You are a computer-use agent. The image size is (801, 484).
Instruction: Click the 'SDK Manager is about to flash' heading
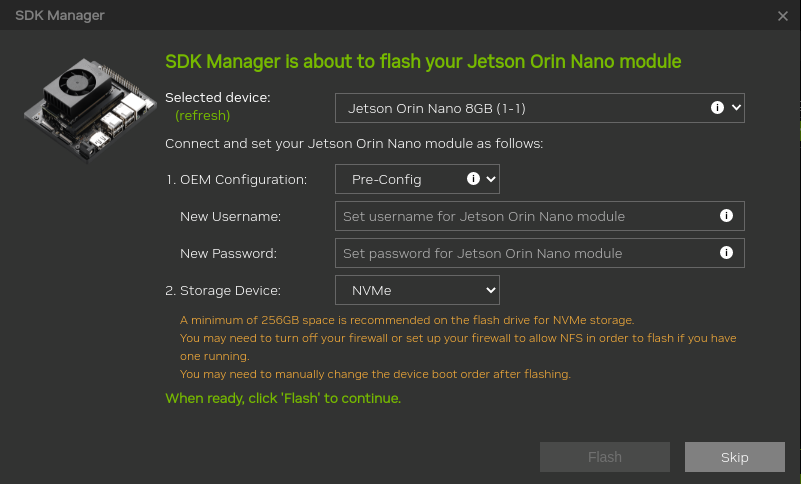coord(423,61)
